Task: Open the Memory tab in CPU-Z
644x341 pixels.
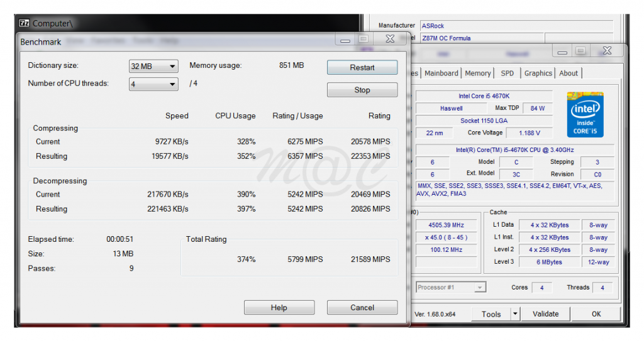Action: [x=477, y=73]
